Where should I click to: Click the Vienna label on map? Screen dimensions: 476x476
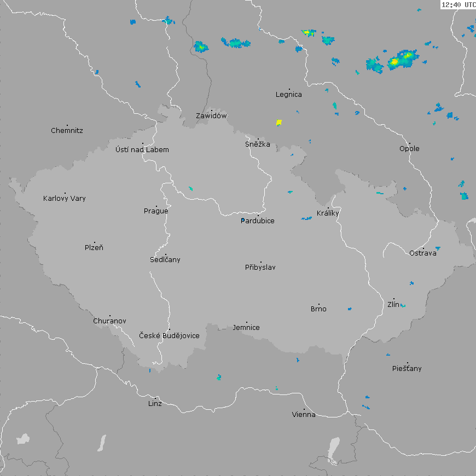304,414
